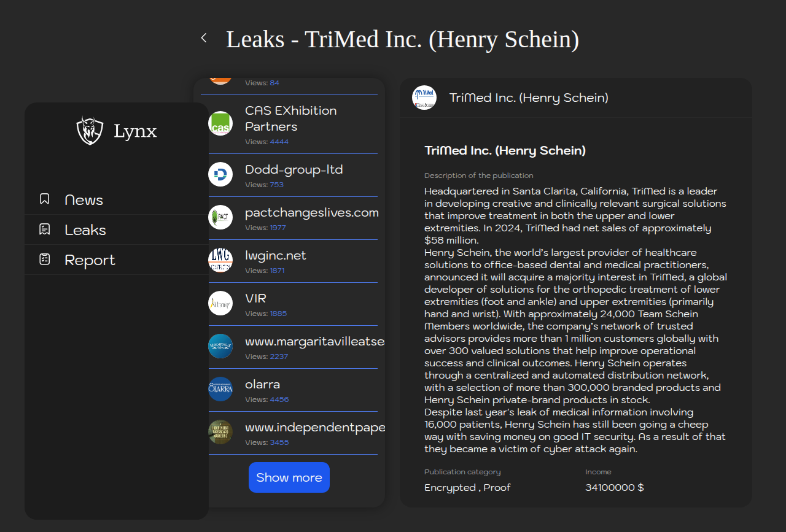Open the Report menu item
786x532 pixels.
click(x=90, y=260)
